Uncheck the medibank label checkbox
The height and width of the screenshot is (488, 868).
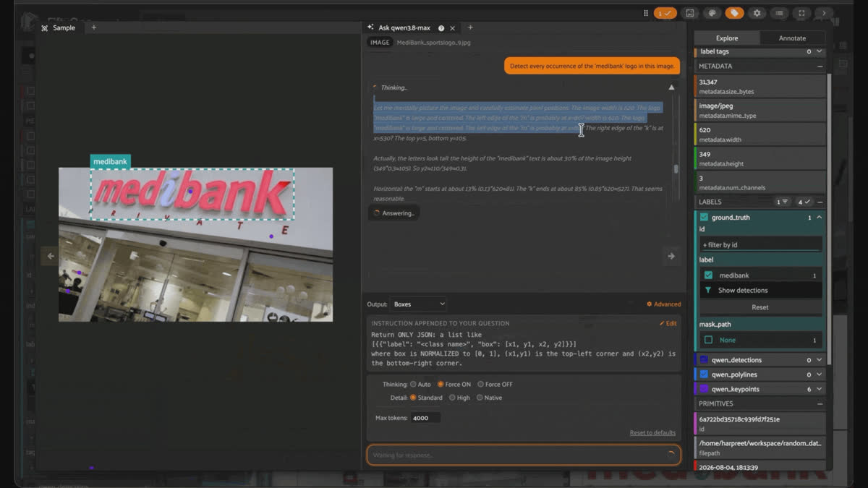click(x=708, y=275)
